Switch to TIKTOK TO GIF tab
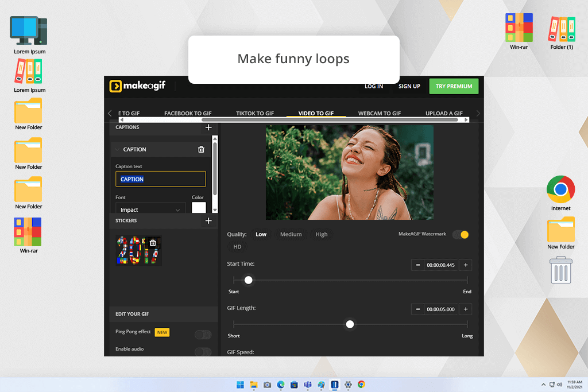588x392 pixels. (x=255, y=113)
